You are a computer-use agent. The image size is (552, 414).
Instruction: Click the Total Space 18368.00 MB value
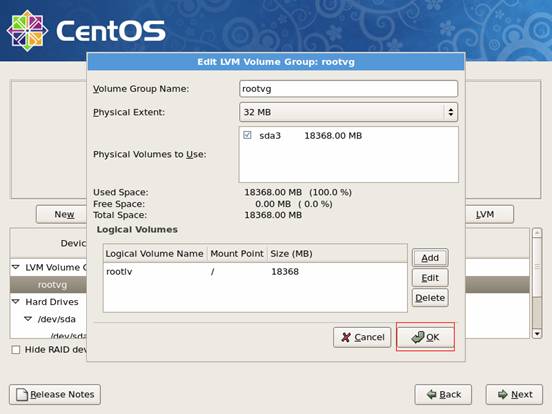(273, 215)
